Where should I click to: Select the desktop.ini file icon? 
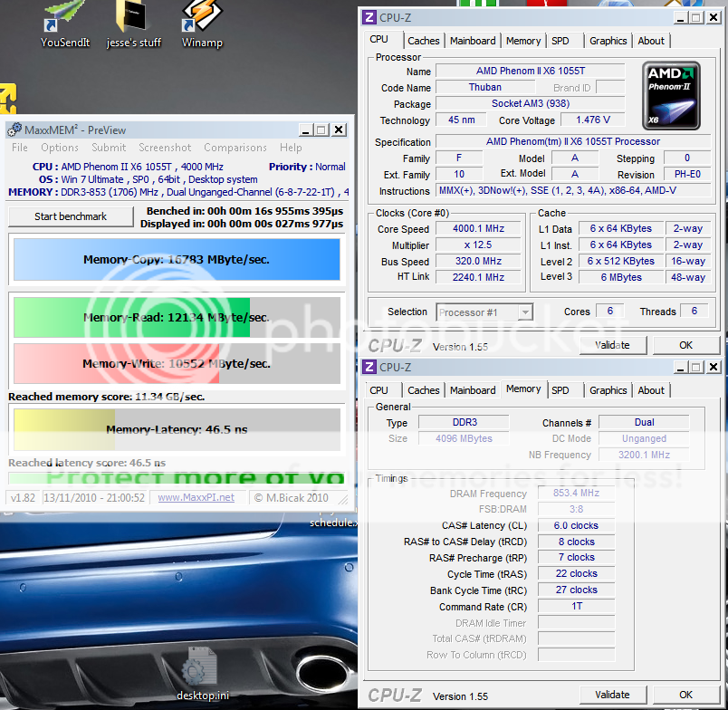point(203,673)
